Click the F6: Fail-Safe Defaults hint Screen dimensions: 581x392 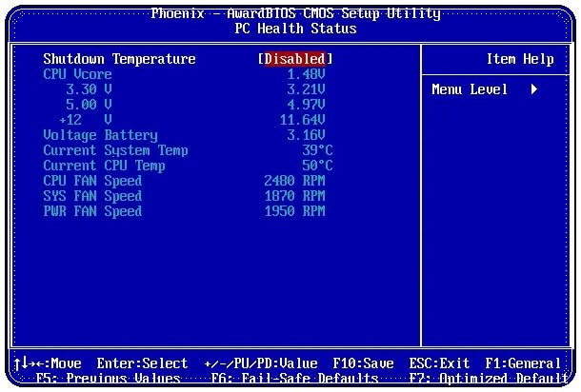294,379
